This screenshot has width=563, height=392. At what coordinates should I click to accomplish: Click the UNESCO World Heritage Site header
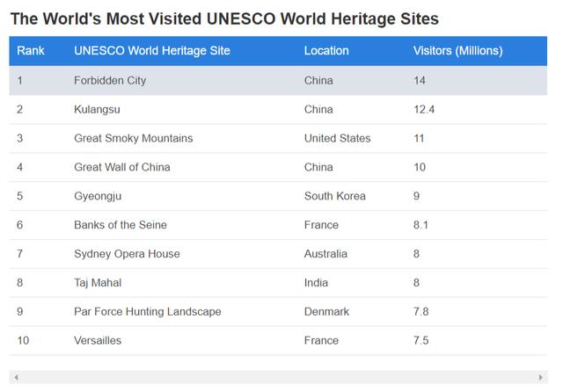152,51
